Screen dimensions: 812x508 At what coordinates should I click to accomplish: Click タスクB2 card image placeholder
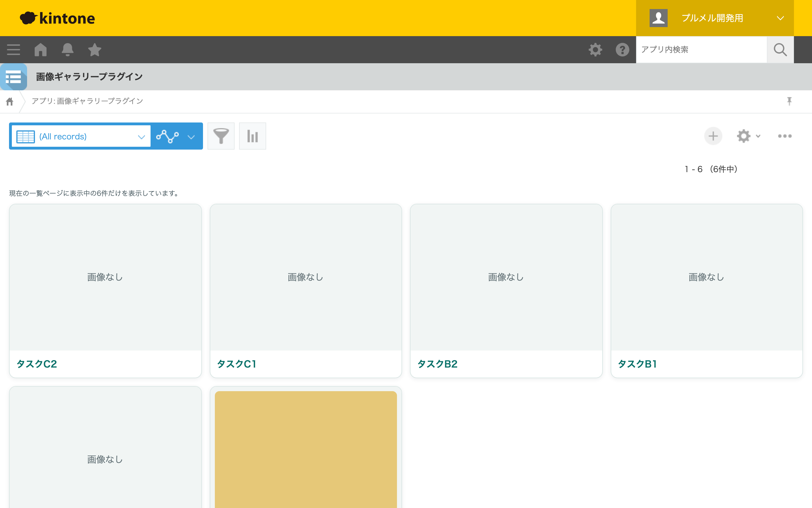(506, 277)
